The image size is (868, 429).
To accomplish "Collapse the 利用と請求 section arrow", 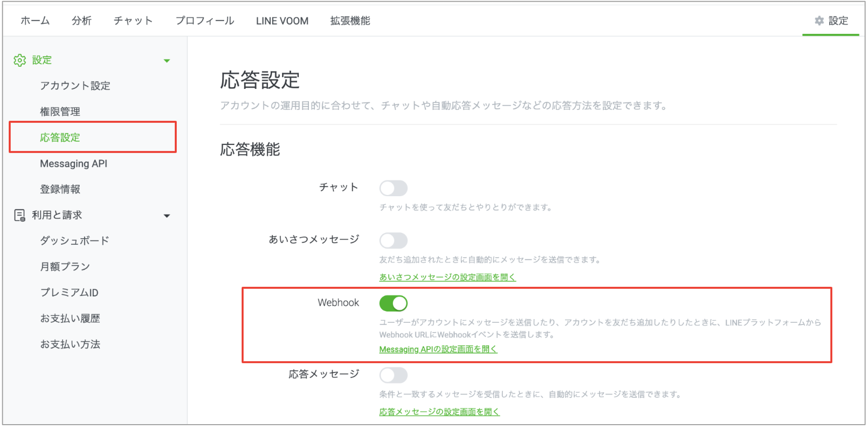I will coord(167,216).
